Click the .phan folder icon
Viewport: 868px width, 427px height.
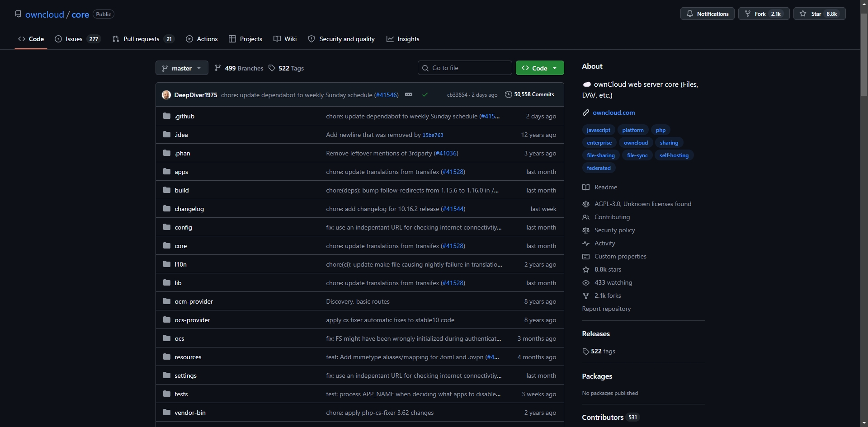[167, 153]
